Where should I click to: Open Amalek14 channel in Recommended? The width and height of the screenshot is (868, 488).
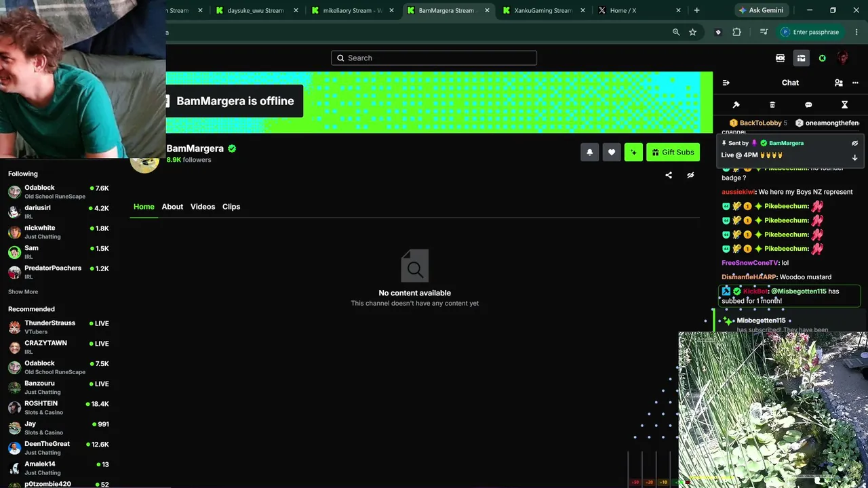click(58, 468)
